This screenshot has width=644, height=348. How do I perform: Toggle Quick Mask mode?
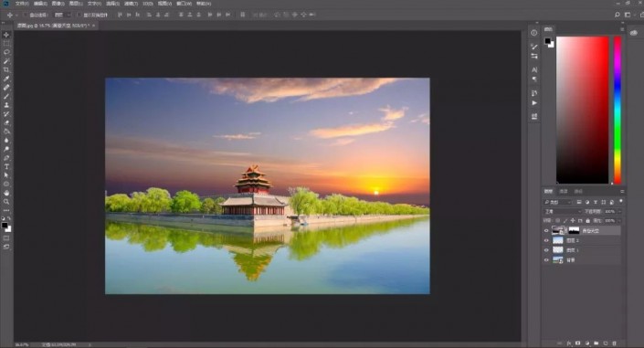tap(6, 237)
